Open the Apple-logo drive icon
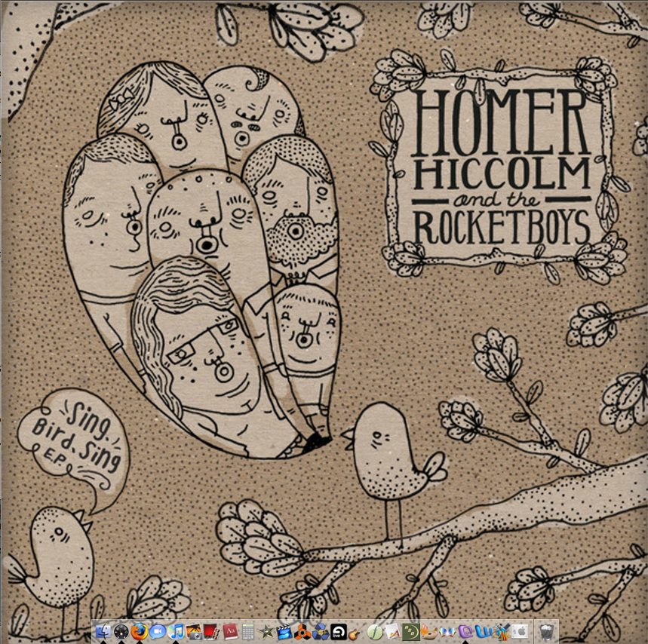648x644 pixels. click(520, 632)
